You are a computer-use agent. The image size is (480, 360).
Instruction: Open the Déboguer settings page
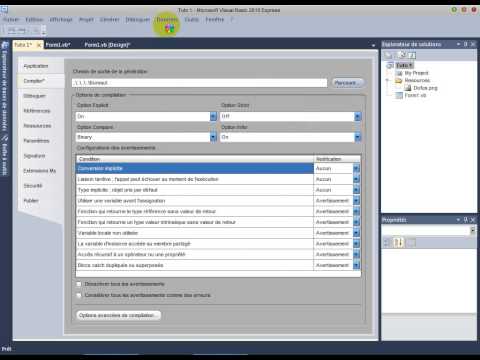[x=34, y=96]
